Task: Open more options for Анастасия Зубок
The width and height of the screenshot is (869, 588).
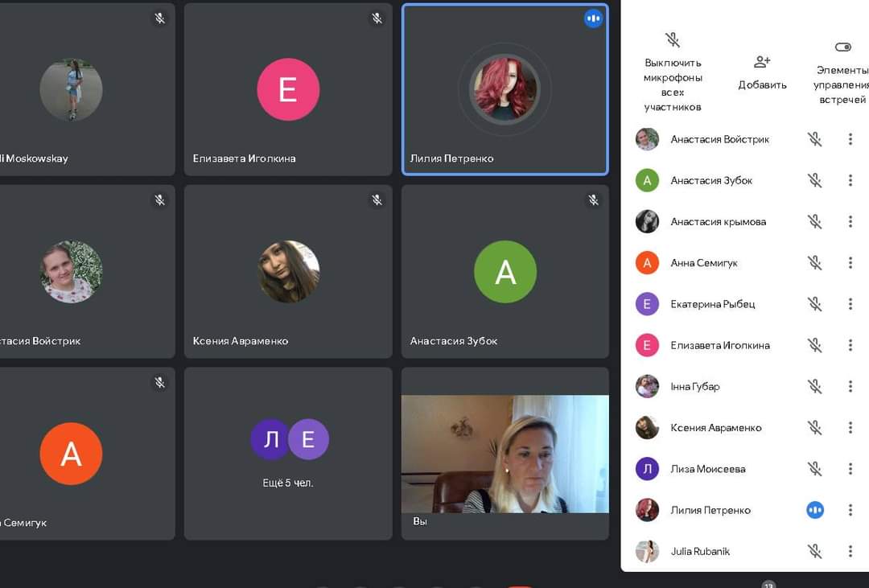Action: (x=850, y=180)
